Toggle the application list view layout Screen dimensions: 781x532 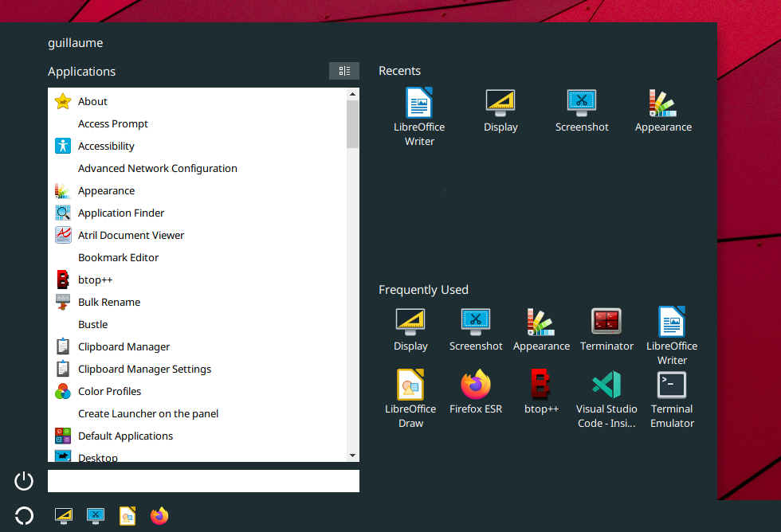(x=343, y=71)
